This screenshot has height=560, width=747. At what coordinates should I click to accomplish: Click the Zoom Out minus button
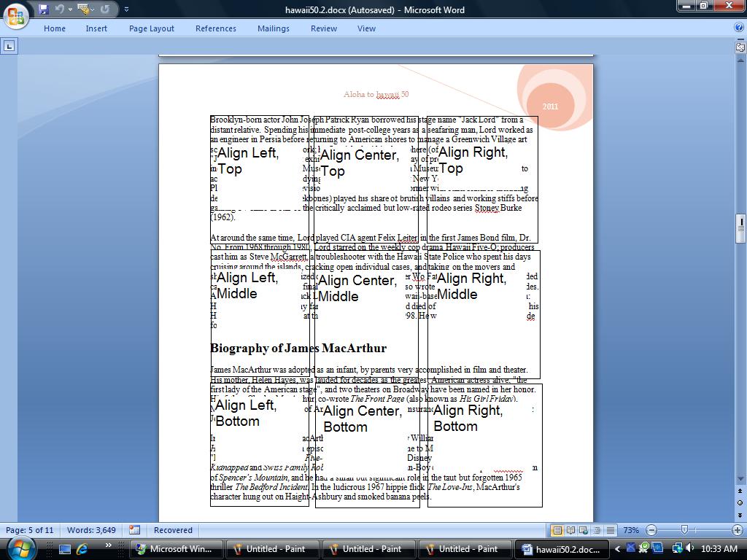651,530
